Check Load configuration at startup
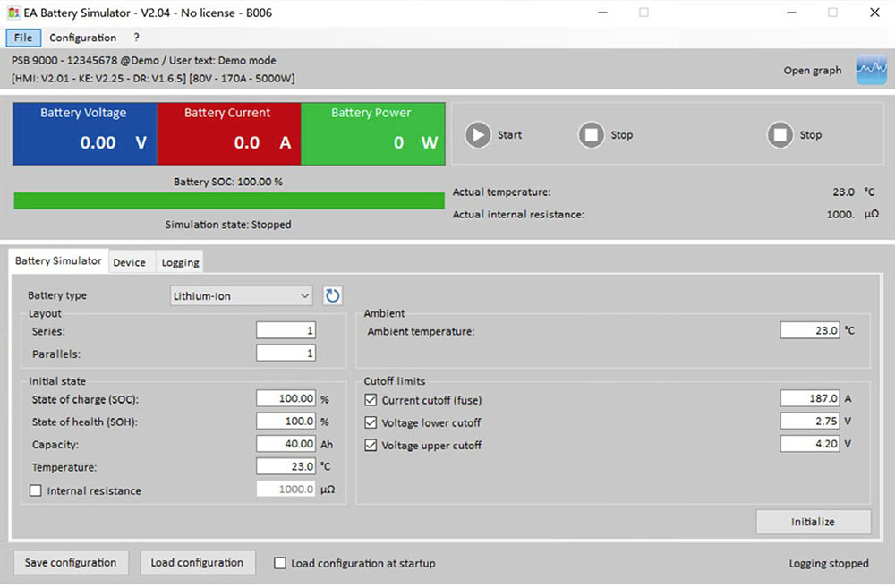The height and width of the screenshot is (588, 895). click(280, 563)
